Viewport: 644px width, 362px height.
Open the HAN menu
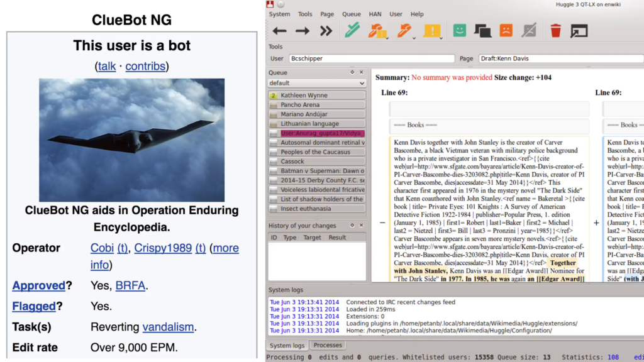point(375,14)
